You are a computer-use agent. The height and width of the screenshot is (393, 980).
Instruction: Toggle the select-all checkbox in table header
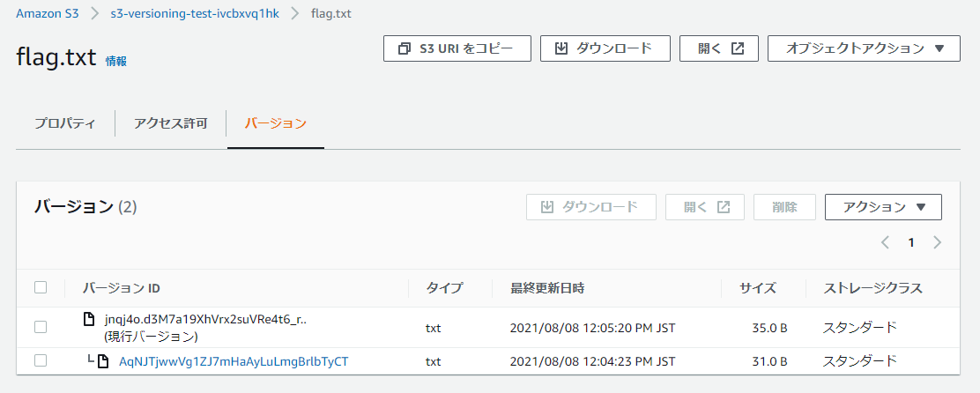(x=41, y=287)
